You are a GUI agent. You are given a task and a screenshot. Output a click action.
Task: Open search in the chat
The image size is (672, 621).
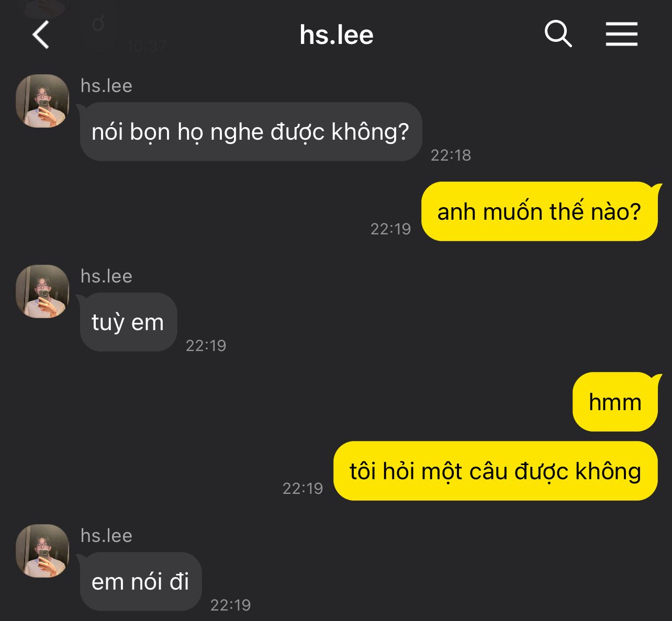point(558,35)
